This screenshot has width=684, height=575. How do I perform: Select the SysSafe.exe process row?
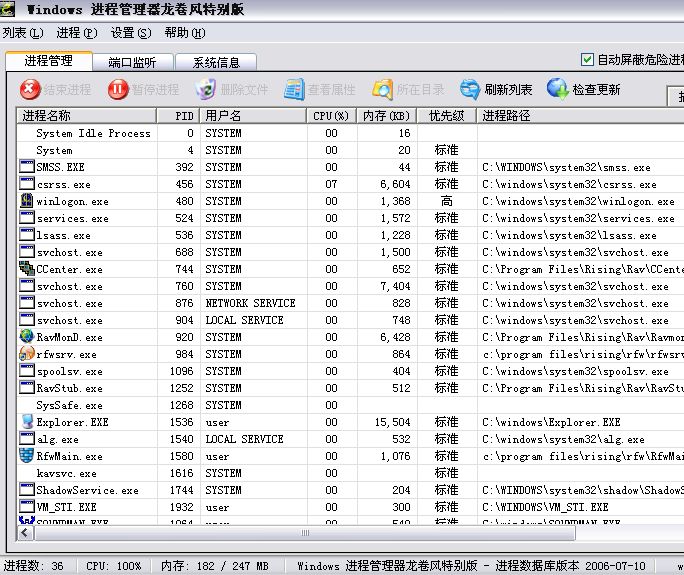pyautogui.click(x=350, y=405)
